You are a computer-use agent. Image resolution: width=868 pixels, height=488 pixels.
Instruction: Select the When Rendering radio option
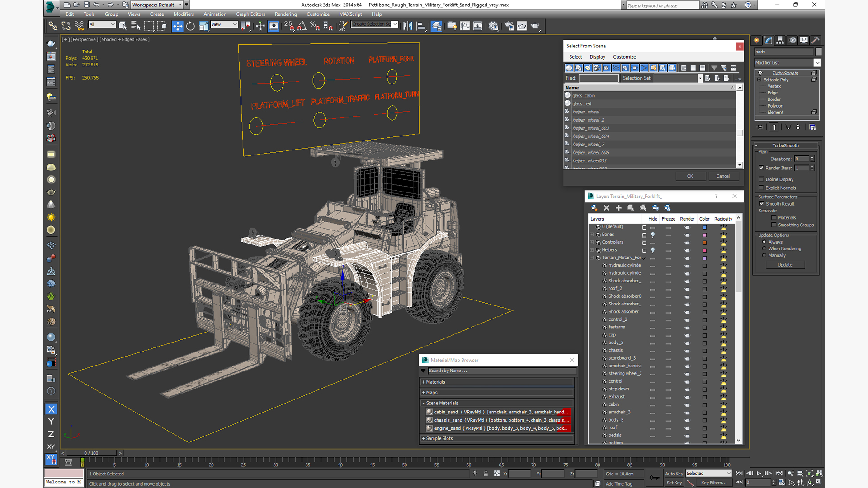(x=764, y=249)
